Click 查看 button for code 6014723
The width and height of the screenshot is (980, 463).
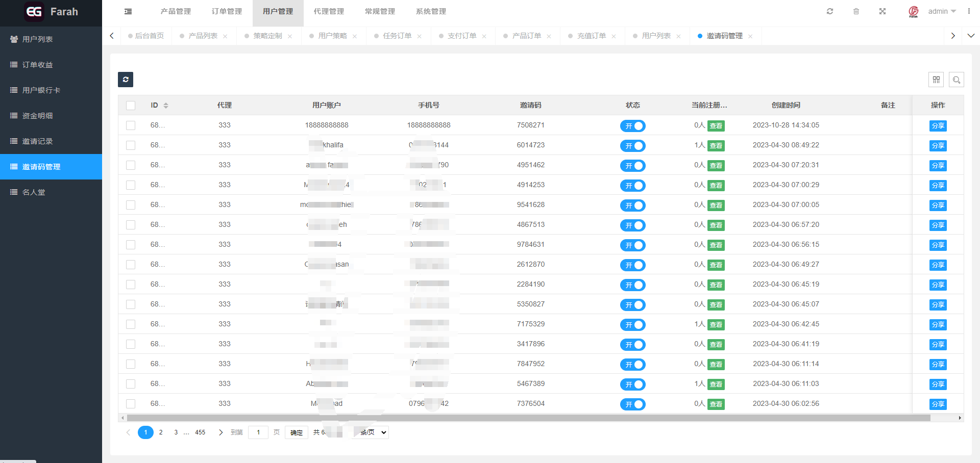(x=716, y=146)
